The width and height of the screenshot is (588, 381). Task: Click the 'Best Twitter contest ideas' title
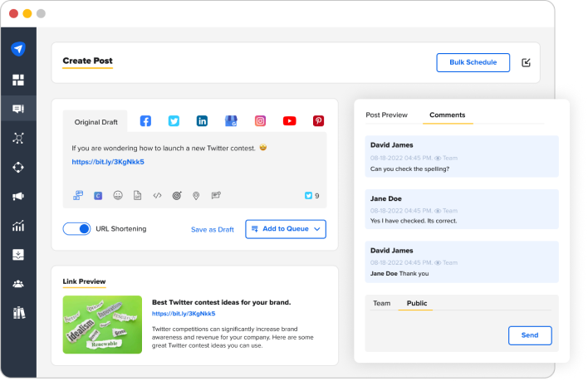pos(221,302)
